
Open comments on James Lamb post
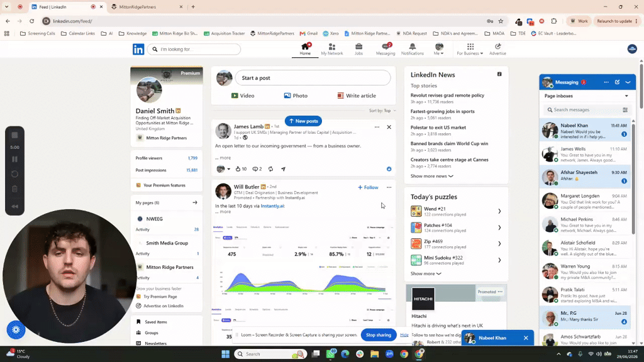(x=257, y=169)
